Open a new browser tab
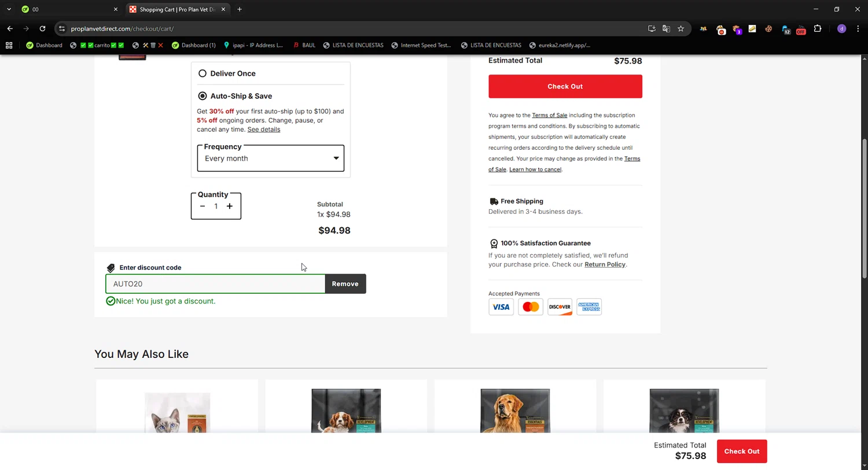This screenshot has width=868, height=470. 240,9
